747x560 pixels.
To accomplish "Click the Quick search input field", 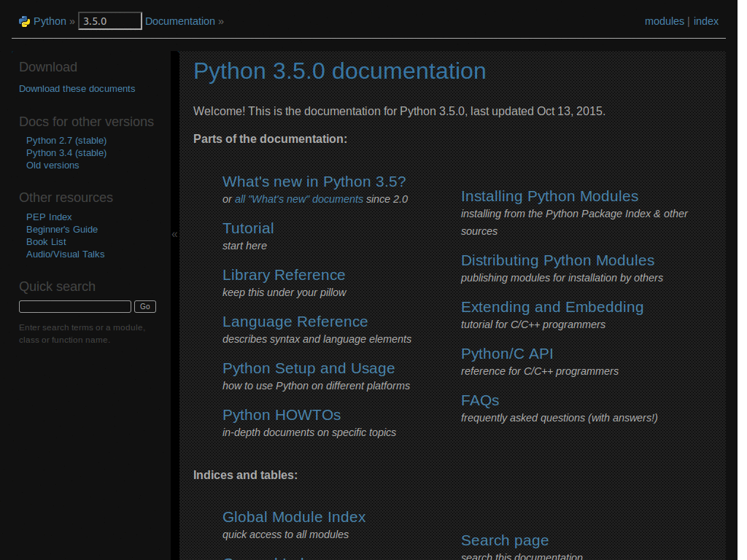I will click(74, 306).
